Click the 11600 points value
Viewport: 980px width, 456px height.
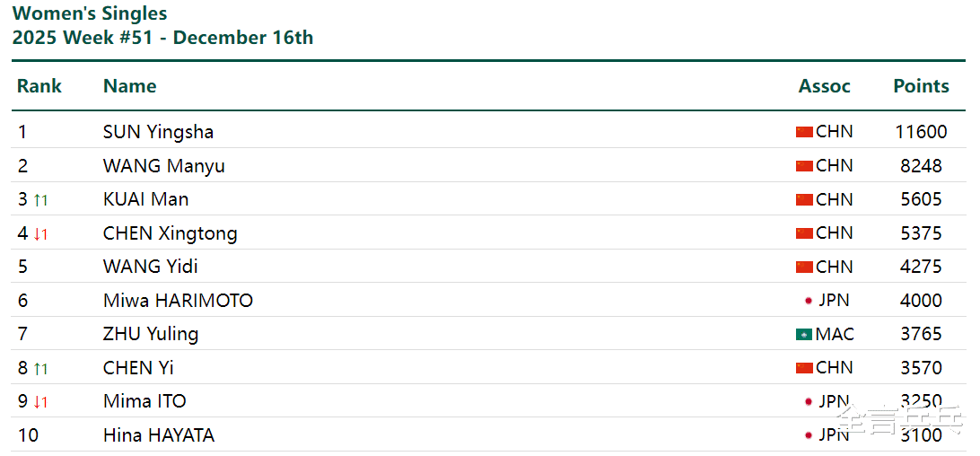[x=921, y=132]
